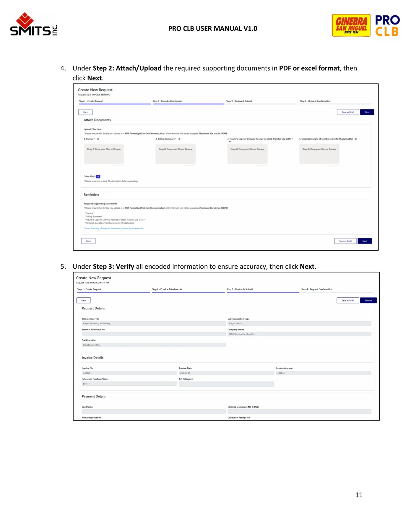Viewport: 411px width, 532px height.
Task: Click the External Reference No field
Action: point(154,334)
